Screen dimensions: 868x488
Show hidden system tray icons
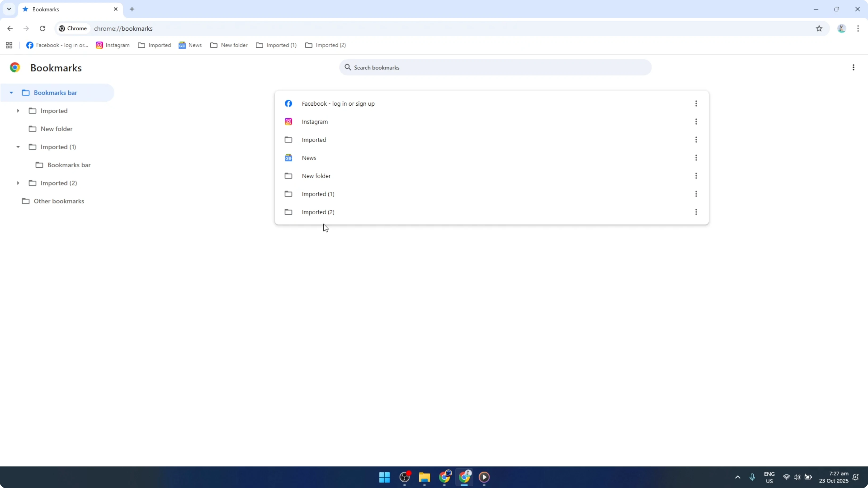tap(738, 477)
